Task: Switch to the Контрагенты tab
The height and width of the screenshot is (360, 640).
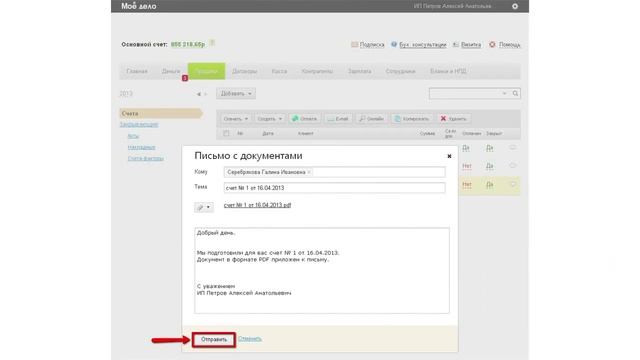Action: pyautogui.click(x=317, y=71)
